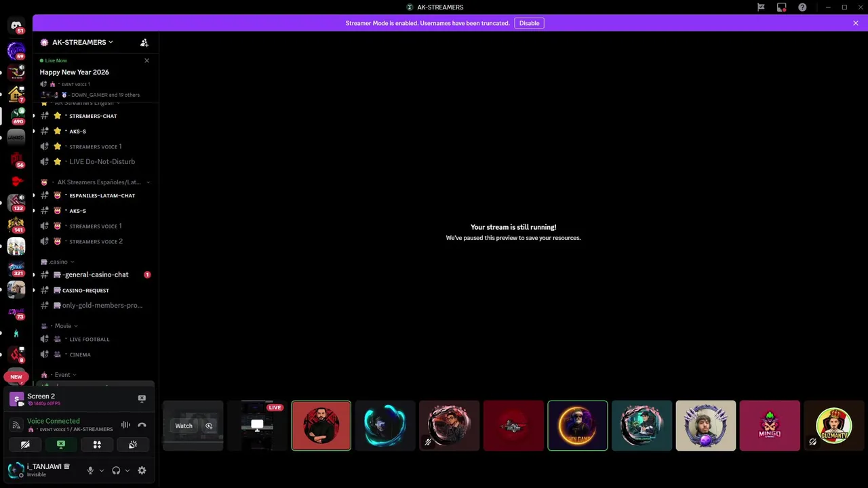The height and width of the screenshot is (488, 868).
Task: Open the Happy New Year 2026 event
Action: (74, 72)
